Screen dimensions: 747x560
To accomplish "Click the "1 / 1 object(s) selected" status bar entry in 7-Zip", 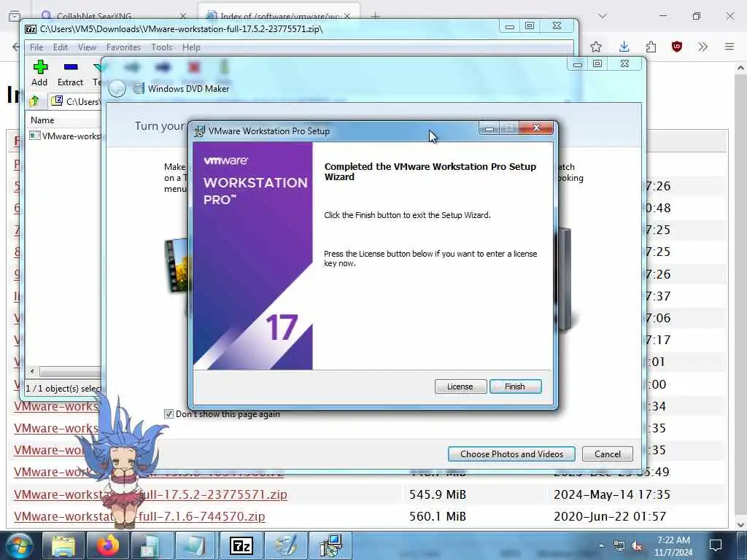I will click(x=63, y=388).
